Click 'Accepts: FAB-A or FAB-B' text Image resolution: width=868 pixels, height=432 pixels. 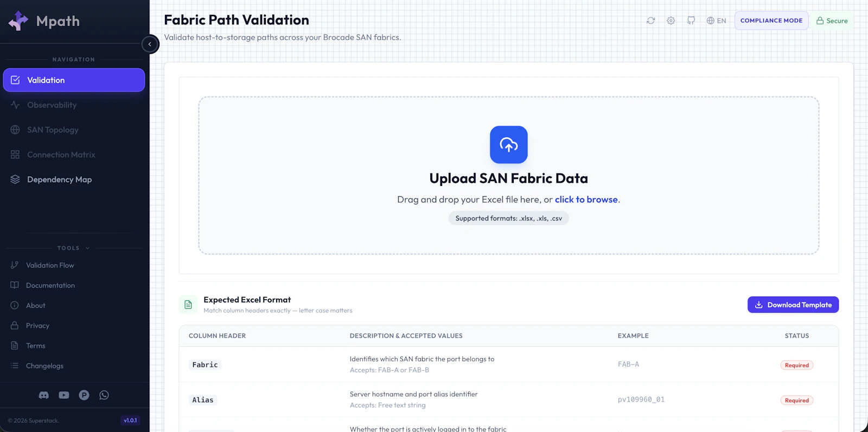tap(390, 370)
